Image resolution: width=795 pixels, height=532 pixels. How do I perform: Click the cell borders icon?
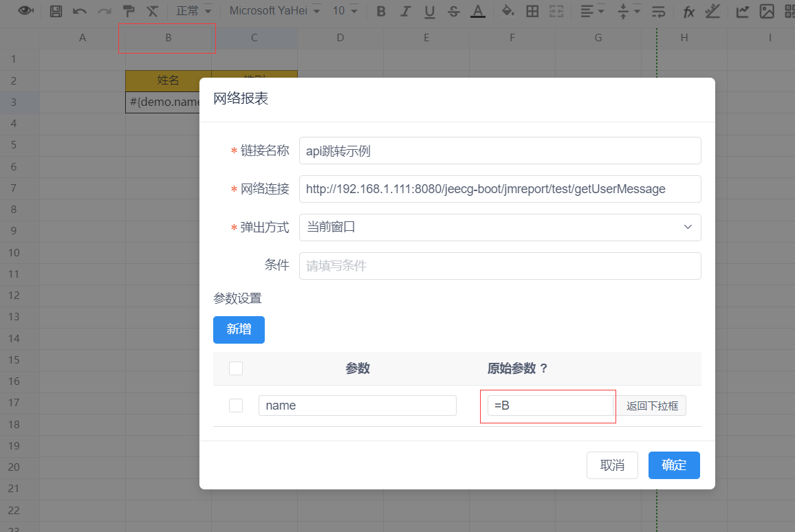tap(532, 11)
